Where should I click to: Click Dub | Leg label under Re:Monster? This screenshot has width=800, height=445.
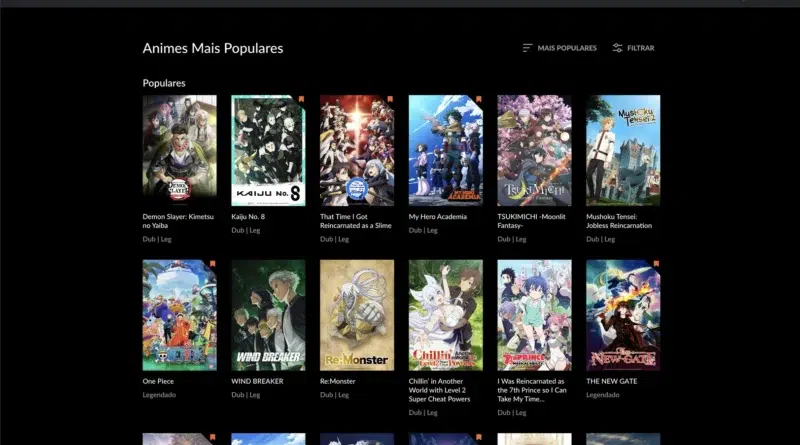pyautogui.click(x=334, y=395)
